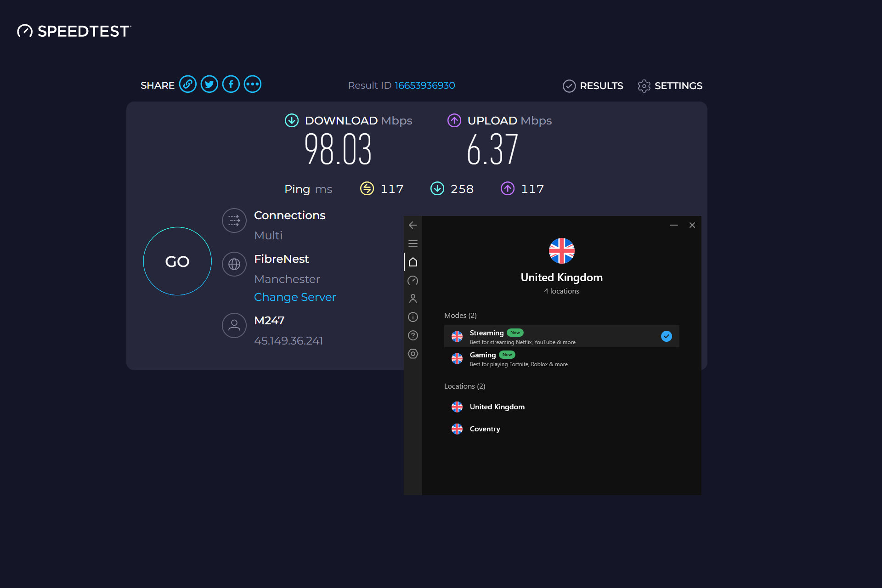Expand the United Kingdom locations list
Image resolution: width=882 pixels, height=588 pixels.
point(497,406)
